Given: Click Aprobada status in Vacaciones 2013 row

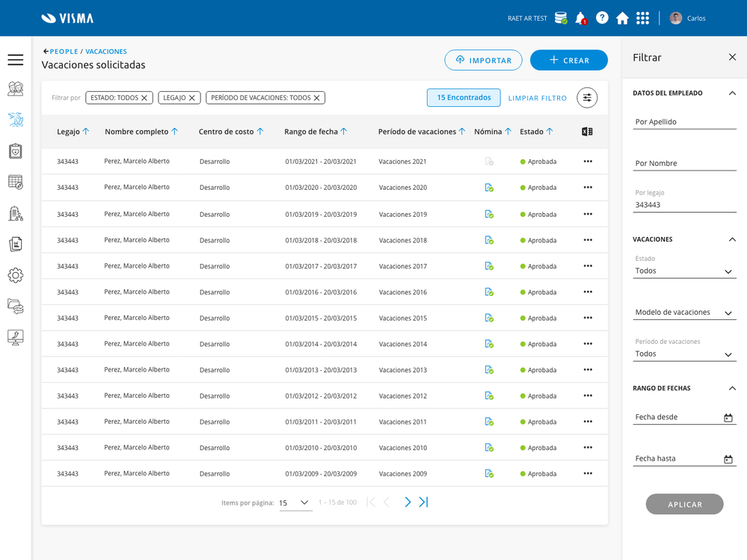Looking at the screenshot, I should pyautogui.click(x=538, y=370).
